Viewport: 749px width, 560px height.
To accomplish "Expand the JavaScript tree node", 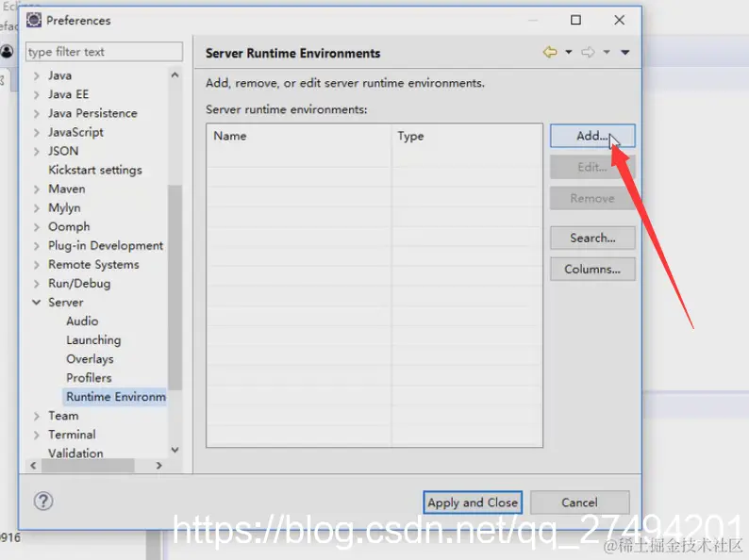I will click(x=36, y=132).
